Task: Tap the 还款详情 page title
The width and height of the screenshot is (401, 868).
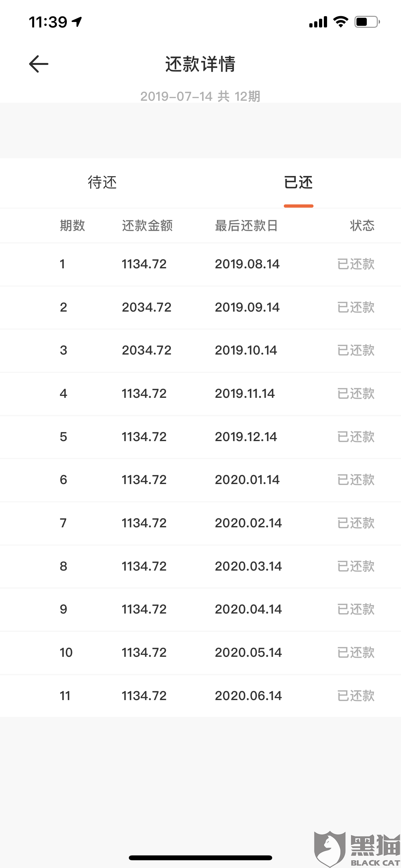Action: point(200,64)
